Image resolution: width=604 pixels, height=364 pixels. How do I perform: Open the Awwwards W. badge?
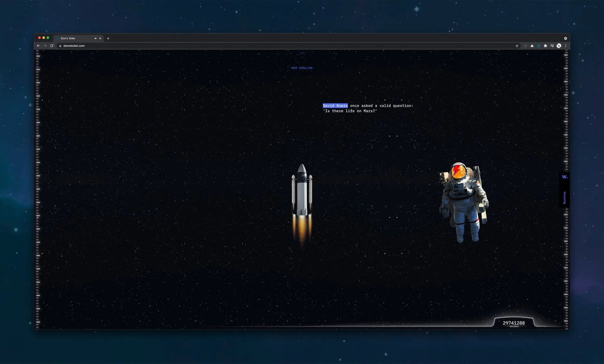click(565, 177)
